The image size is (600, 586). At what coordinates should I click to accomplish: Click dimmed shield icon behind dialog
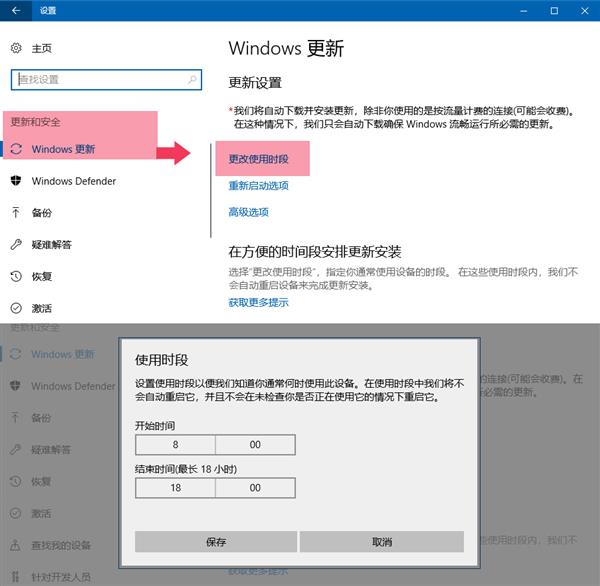(15, 385)
